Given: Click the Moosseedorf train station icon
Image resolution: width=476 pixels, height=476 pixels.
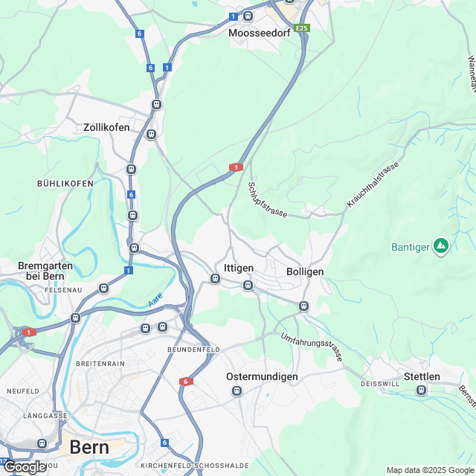Looking at the screenshot, I should [x=248, y=16].
